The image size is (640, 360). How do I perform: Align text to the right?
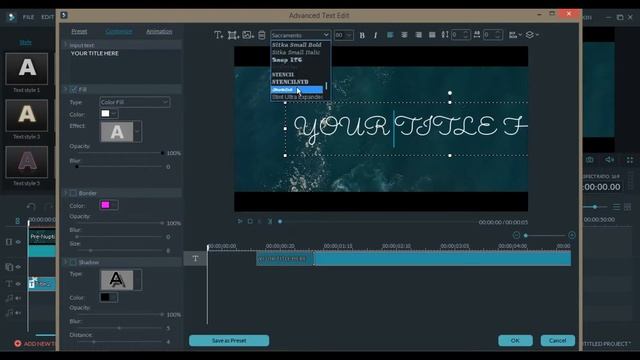(418, 35)
